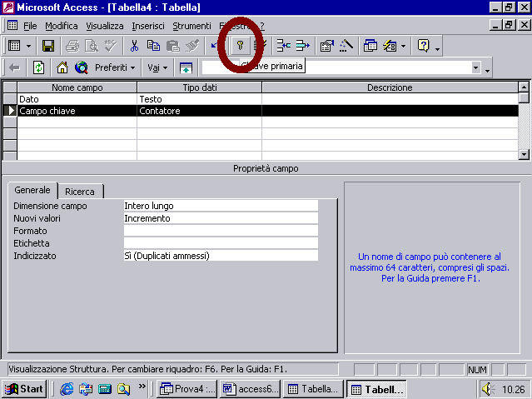Click the Search the Web globe icon
The height and width of the screenshot is (399, 532).
(82, 67)
